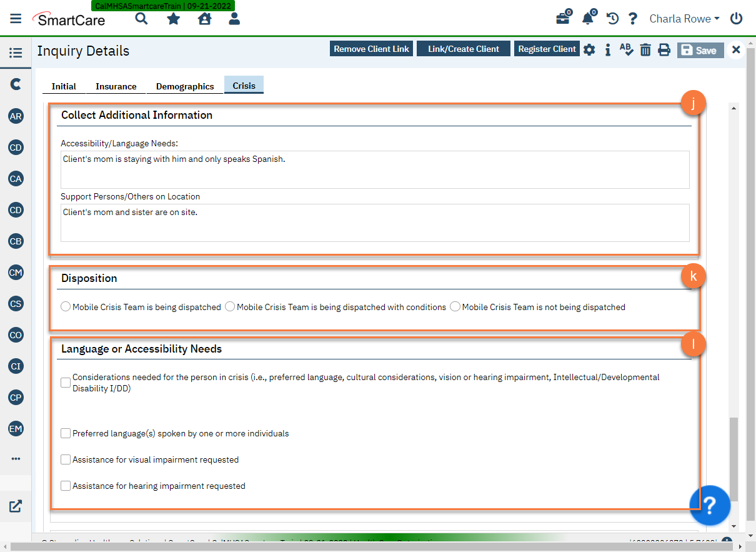Open the history icon in the top bar

click(x=612, y=18)
